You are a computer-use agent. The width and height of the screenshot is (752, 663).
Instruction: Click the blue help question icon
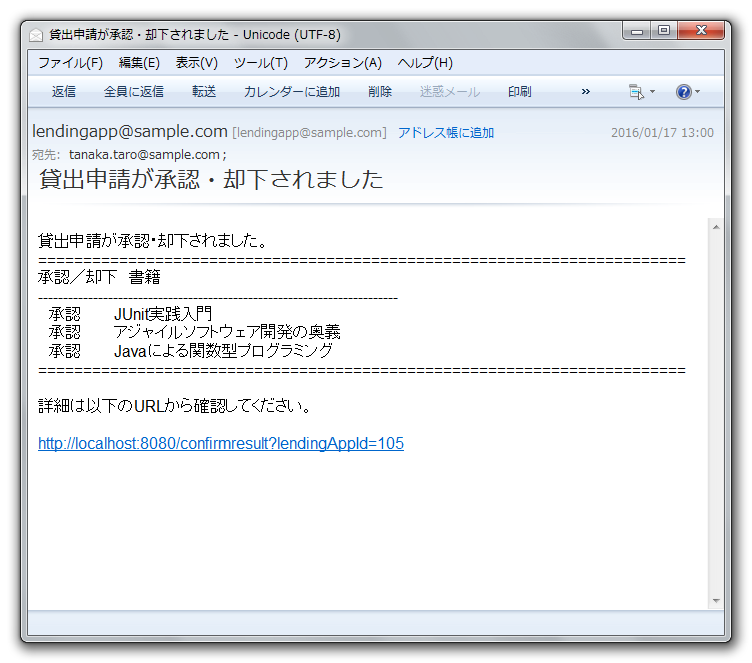pyautogui.click(x=683, y=92)
